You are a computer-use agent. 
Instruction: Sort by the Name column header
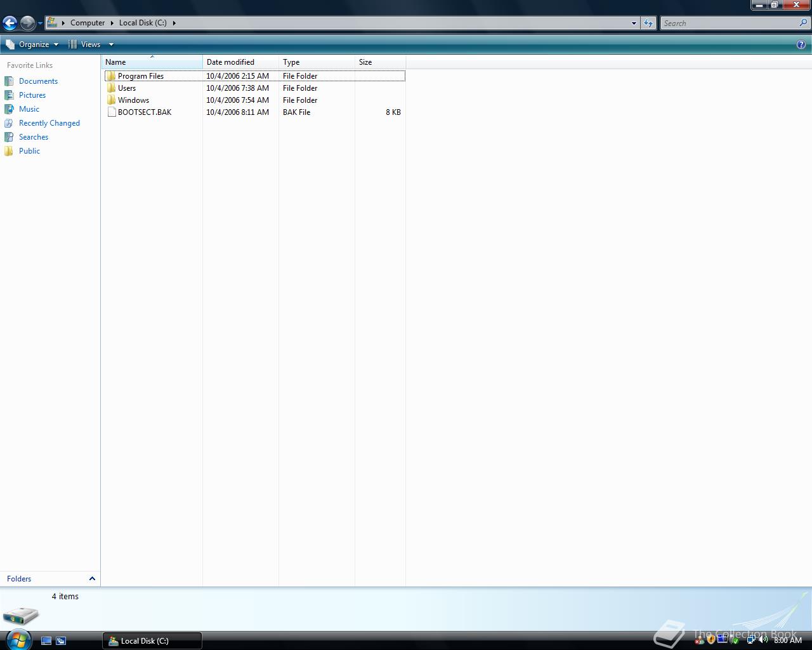click(x=152, y=62)
